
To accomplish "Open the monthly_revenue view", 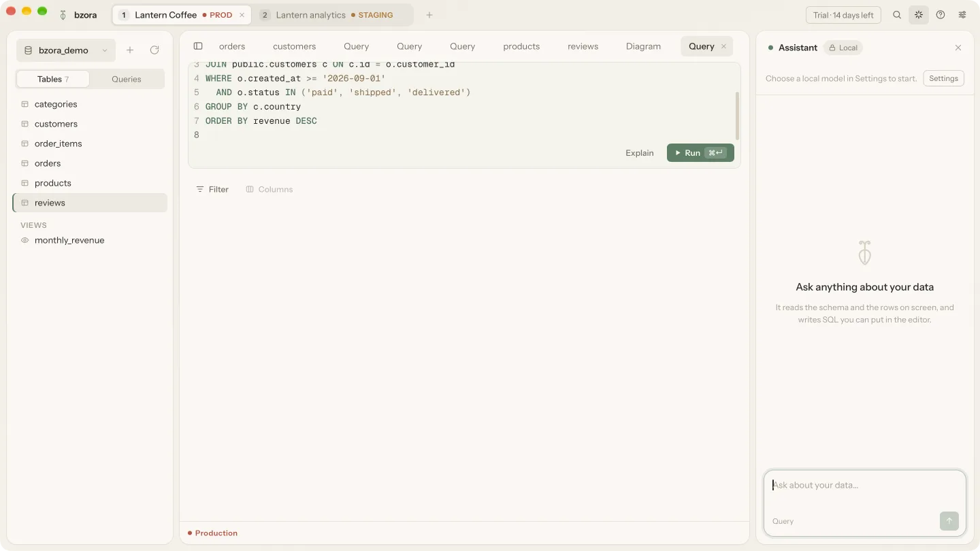I will click(x=90, y=240).
